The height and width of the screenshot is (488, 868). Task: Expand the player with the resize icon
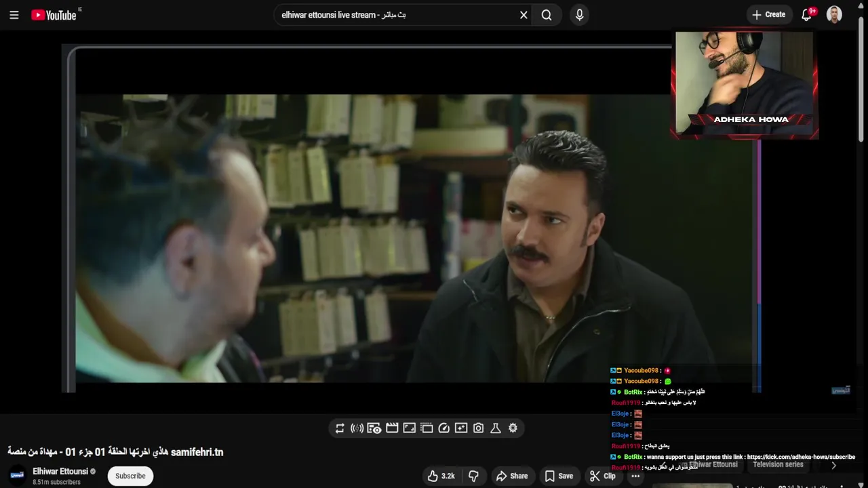coord(409,428)
